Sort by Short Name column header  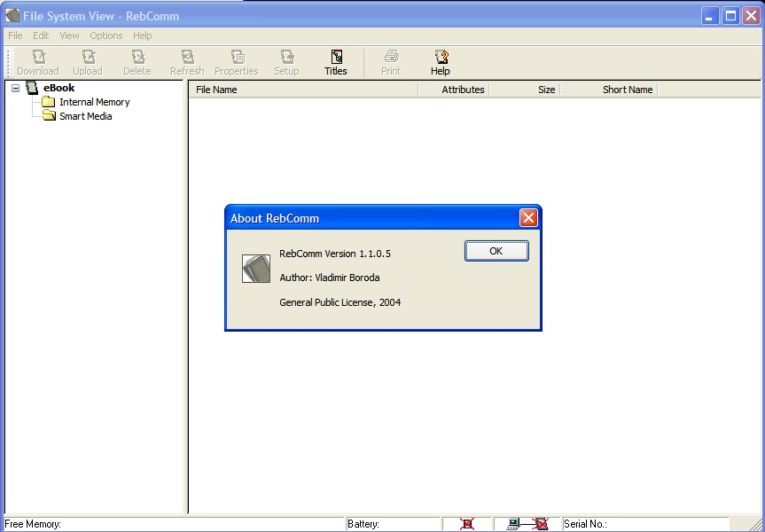609,90
